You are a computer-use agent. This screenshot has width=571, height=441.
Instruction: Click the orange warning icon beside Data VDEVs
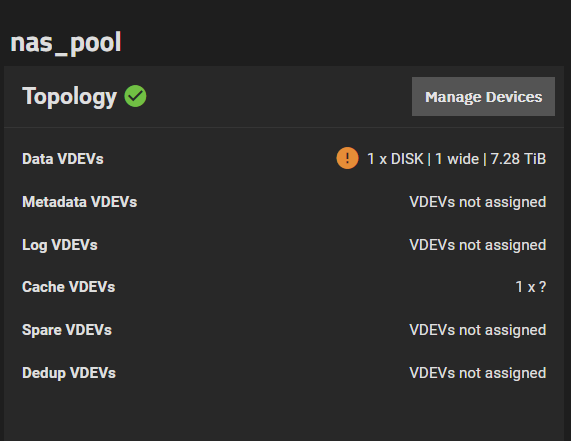(347, 158)
